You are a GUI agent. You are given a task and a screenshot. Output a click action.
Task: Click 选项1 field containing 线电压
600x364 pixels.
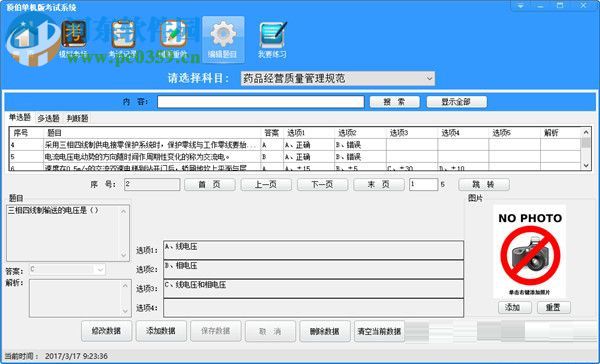[313, 250]
